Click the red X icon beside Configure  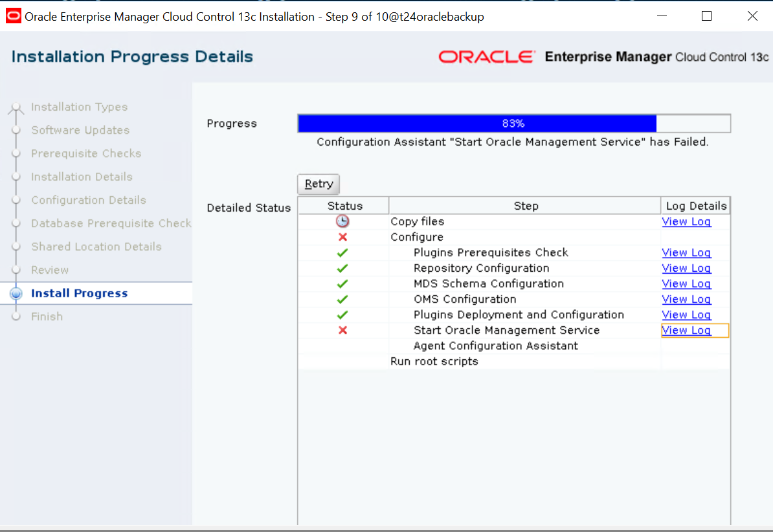point(343,237)
